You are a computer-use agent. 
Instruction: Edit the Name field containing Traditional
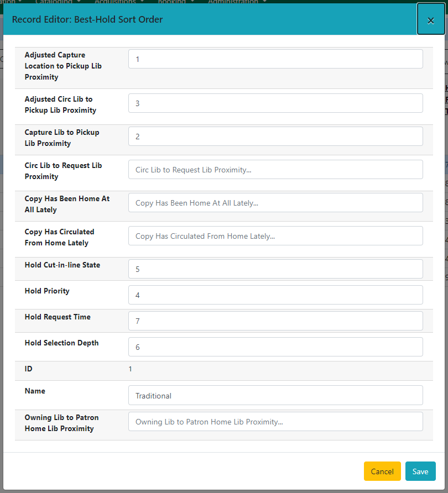[x=275, y=395]
